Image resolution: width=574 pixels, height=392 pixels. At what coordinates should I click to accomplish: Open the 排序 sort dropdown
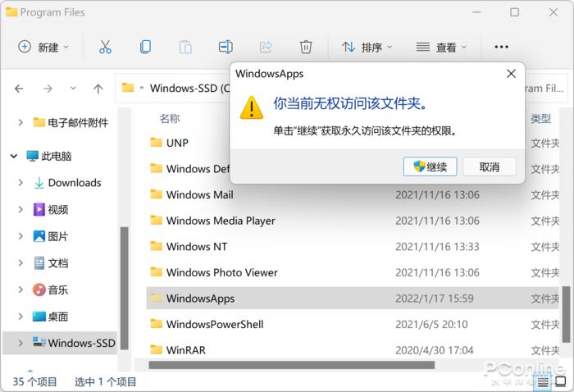(367, 47)
